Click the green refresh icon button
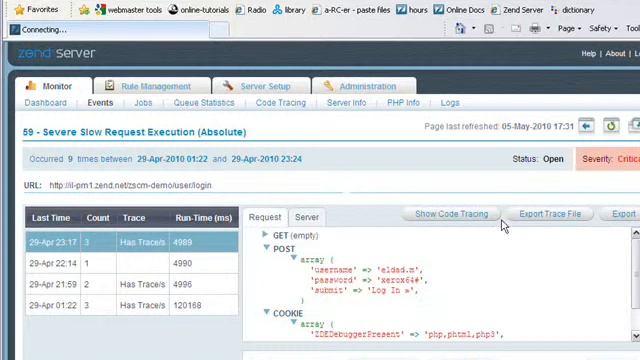 click(611, 126)
